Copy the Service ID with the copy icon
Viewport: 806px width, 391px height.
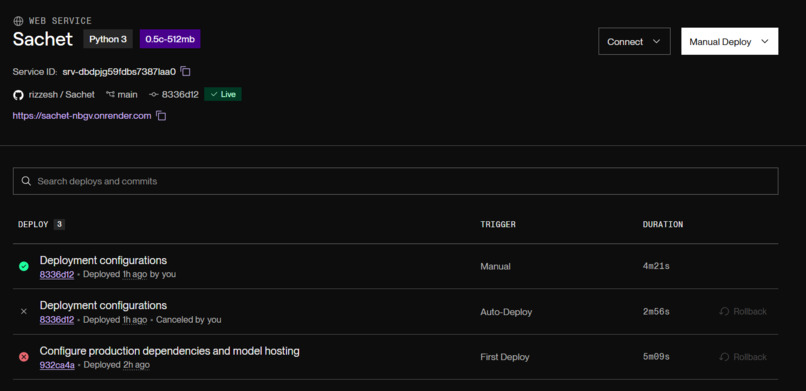coord(186,71)
